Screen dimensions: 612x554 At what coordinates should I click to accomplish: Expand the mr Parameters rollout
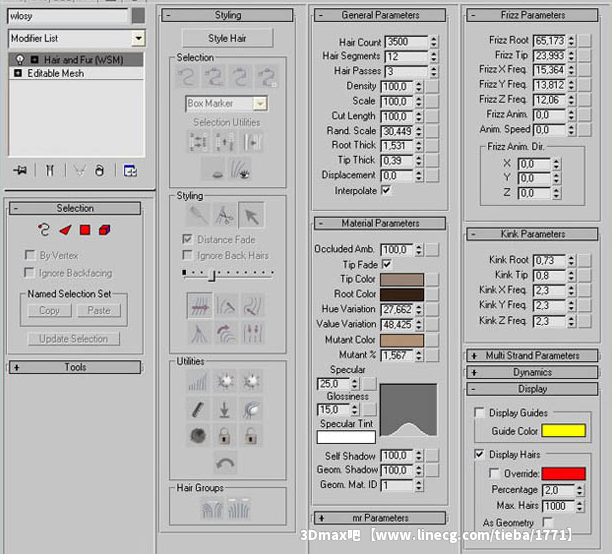coord(380,518)
